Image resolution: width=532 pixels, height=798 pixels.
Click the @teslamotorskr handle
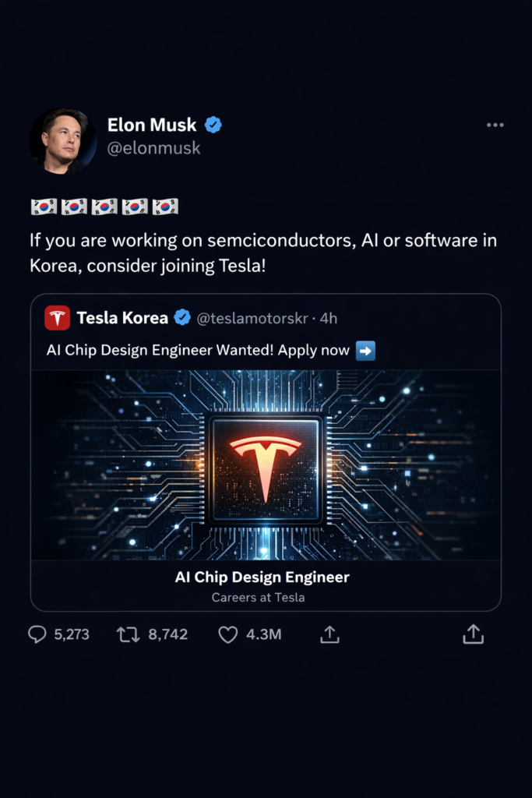tap(252, 319)
